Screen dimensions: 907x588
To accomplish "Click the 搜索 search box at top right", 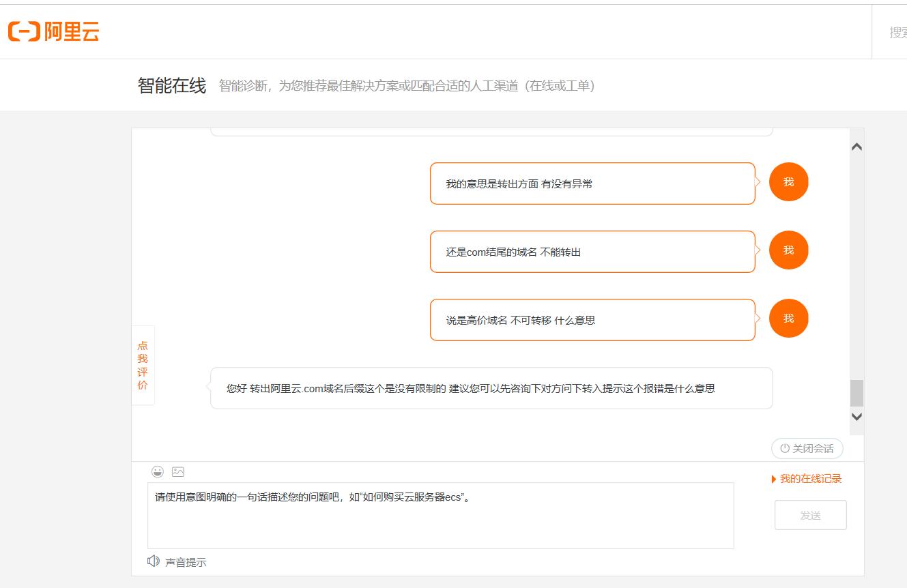I will click(x=896, y=31).
